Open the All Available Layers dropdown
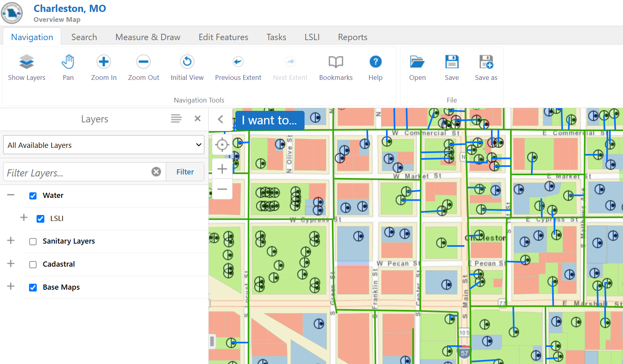Image resolution: width=623 pixels, height=364 pixels. (x=104, y=145)
